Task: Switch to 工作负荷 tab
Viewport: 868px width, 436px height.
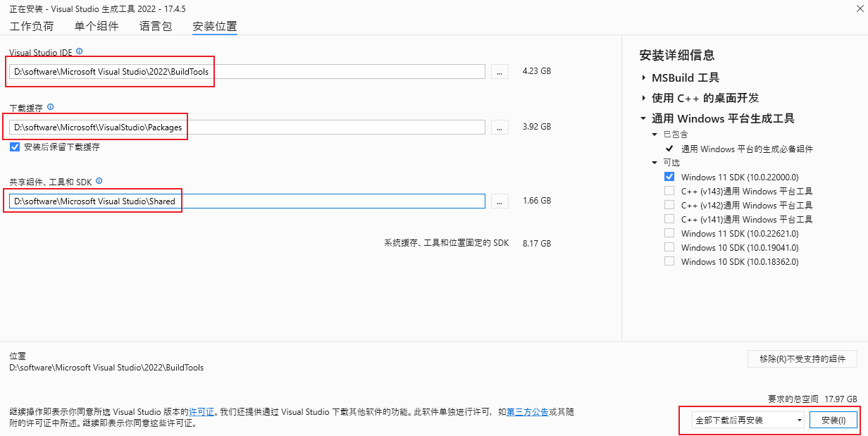Action: 32,26
